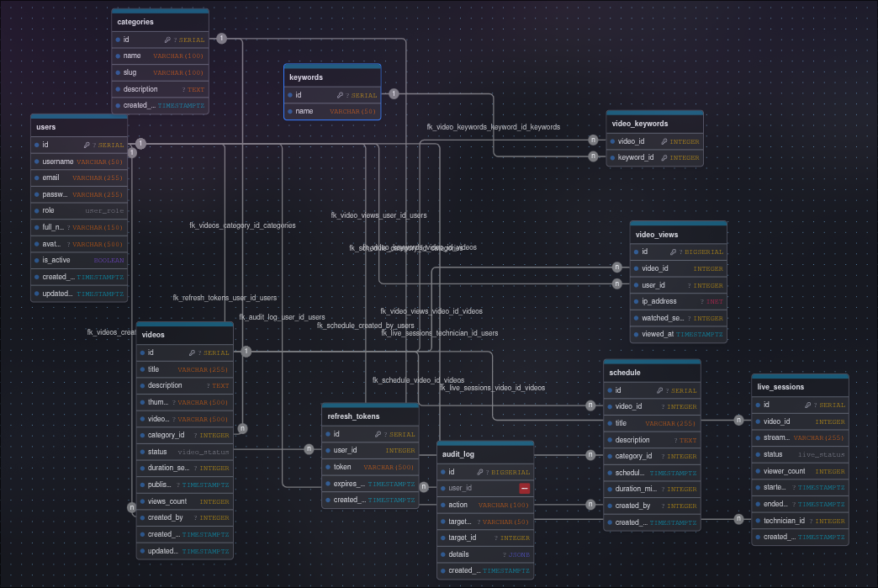Click the 'n' marker beside schedule created_by
Viewport: 878px width, 588px height.
[590, 505]
